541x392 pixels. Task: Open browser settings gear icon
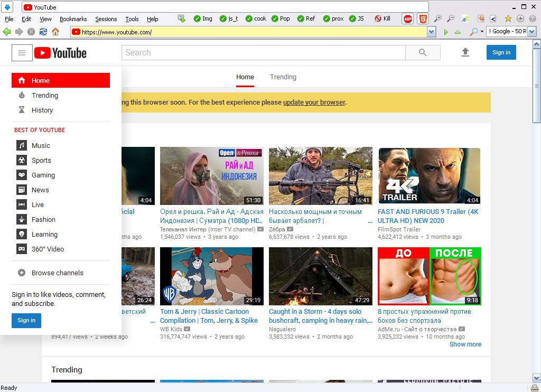[x=533, y=18]
